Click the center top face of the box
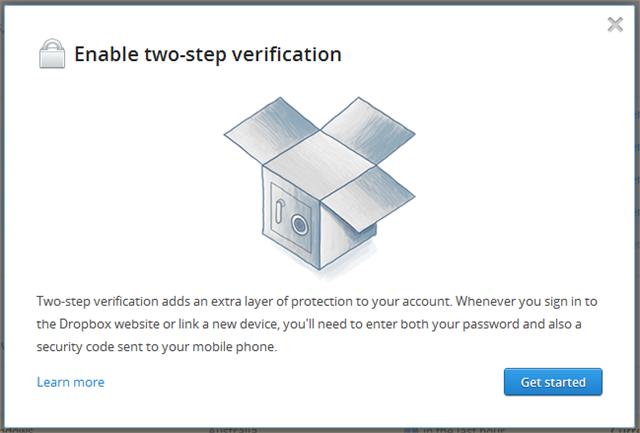 pyautogui.click(x=320, y=165)
